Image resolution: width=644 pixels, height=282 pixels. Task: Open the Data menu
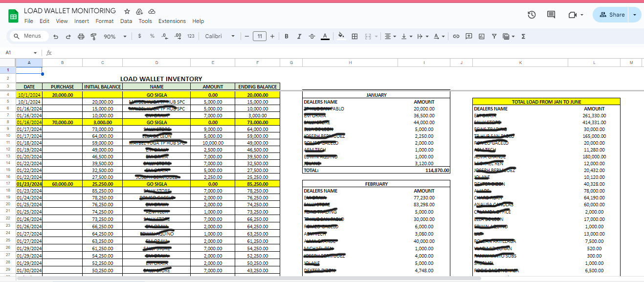pyautogui.click(x=126, y=21)
